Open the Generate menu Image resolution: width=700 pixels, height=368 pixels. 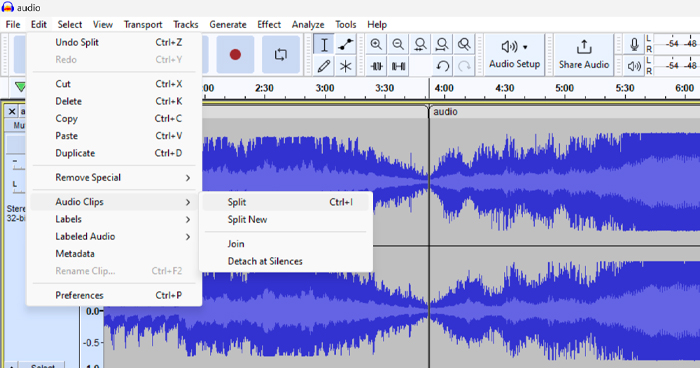(228, 25)
